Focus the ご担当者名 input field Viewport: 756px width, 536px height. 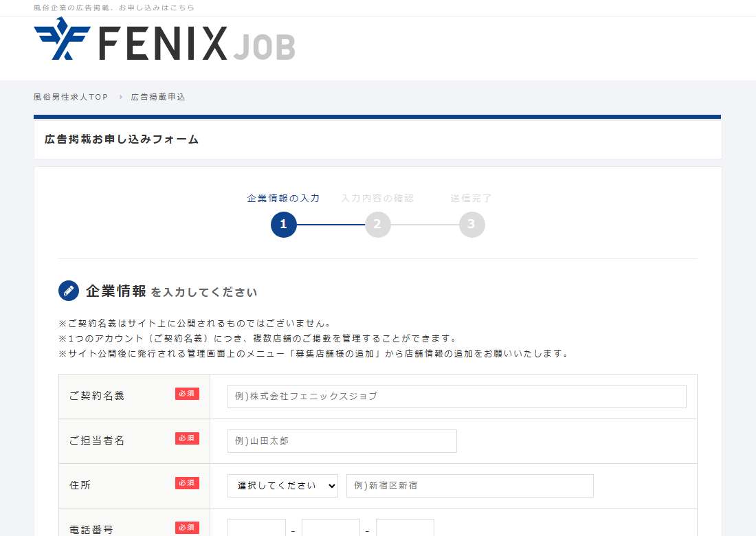point(342,441)
